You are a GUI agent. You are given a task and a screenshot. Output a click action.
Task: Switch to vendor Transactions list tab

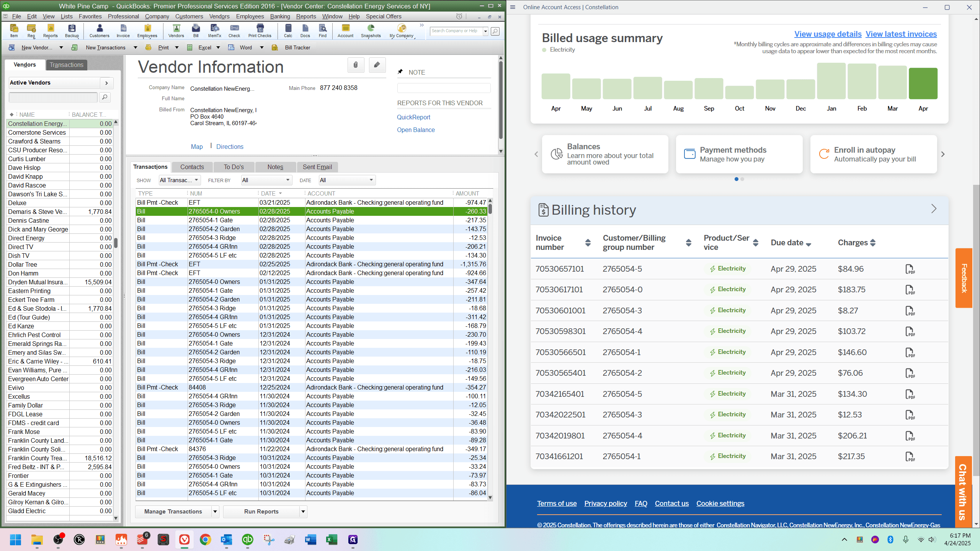(x=67, y=65)
